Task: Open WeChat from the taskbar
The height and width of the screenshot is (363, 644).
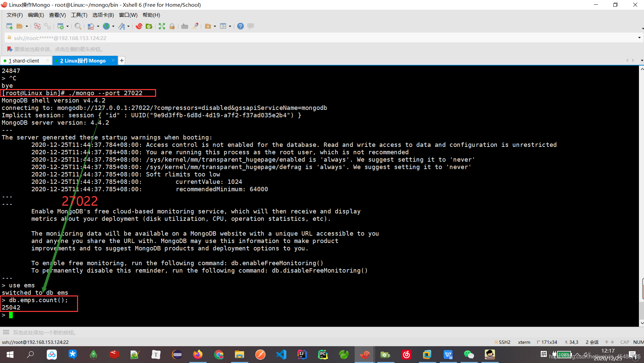Action: [469, 355]
